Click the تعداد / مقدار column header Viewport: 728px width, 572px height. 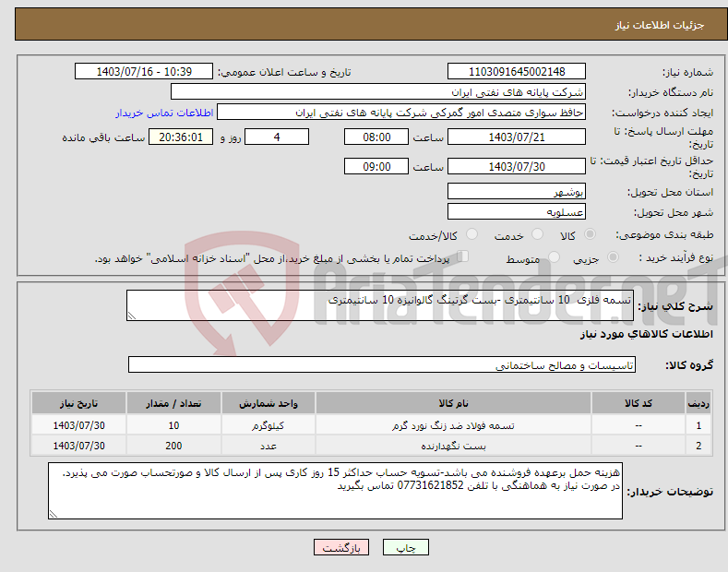point(173,403)
